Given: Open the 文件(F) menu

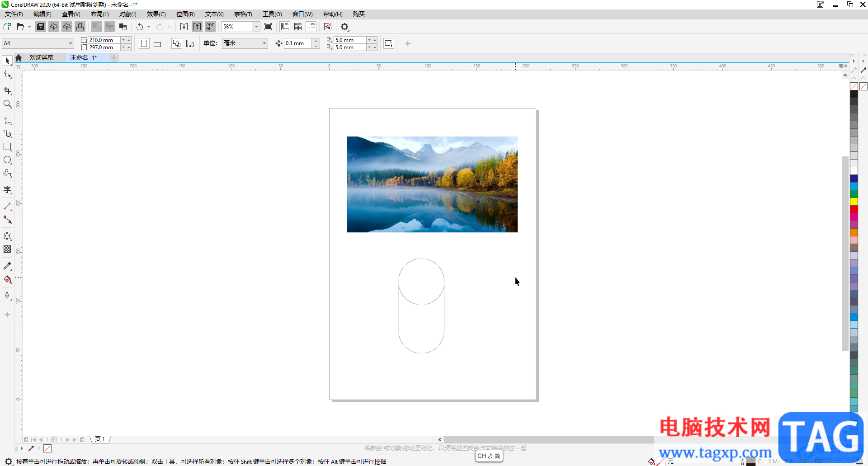Looking at the screenshot, I should [x=14, y=14].
